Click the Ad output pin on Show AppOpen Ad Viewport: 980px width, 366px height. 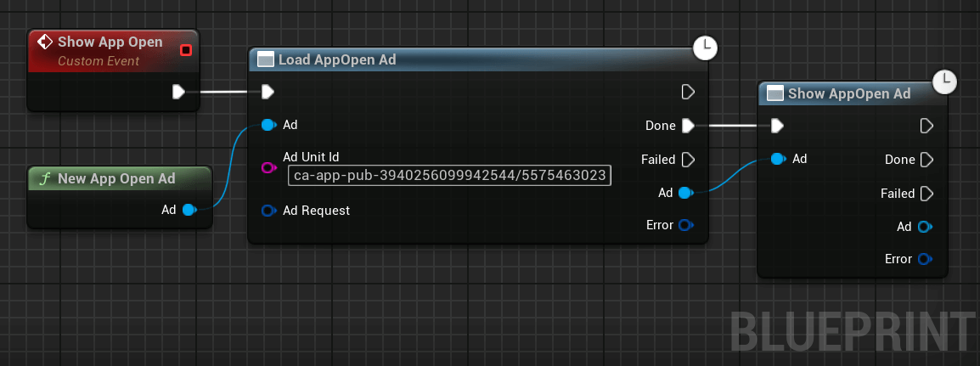point(924,227)
